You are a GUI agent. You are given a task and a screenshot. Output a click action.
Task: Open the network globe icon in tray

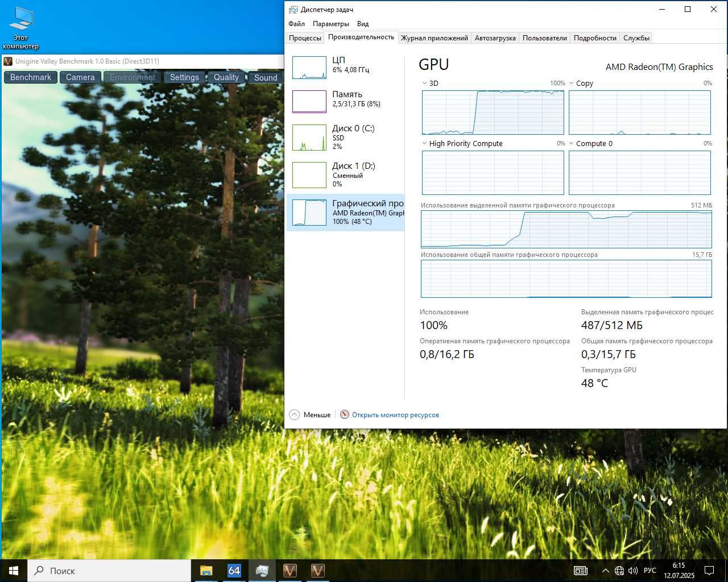pos(619,571)
